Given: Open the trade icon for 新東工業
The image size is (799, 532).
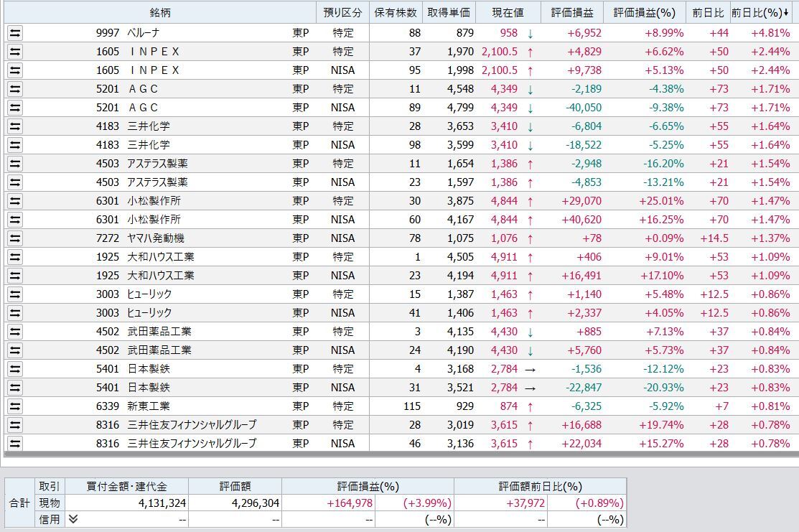Looking at the screenshot, I should click(x=15, y=406).
